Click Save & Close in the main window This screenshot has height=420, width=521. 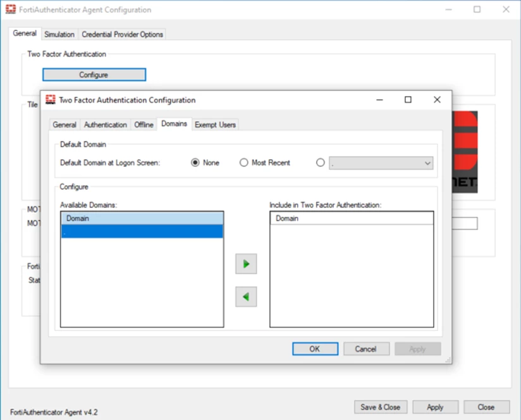(x=381, y=407)
